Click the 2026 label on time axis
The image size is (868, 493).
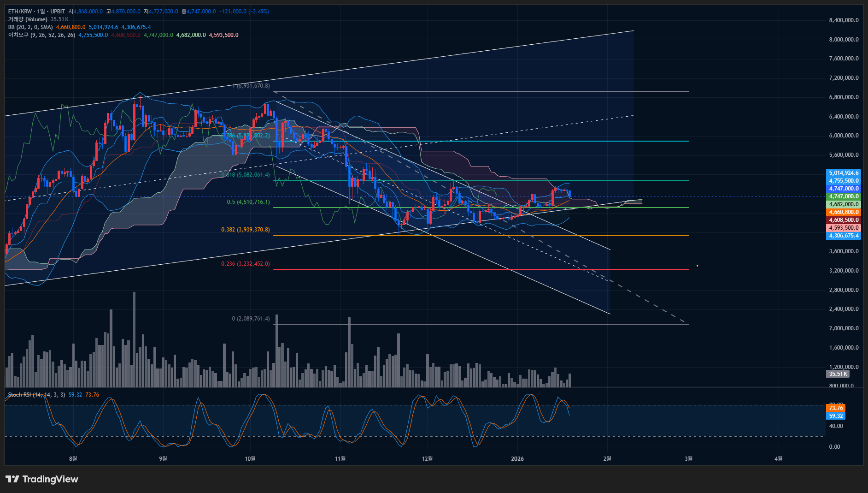[x=517, y=458]
